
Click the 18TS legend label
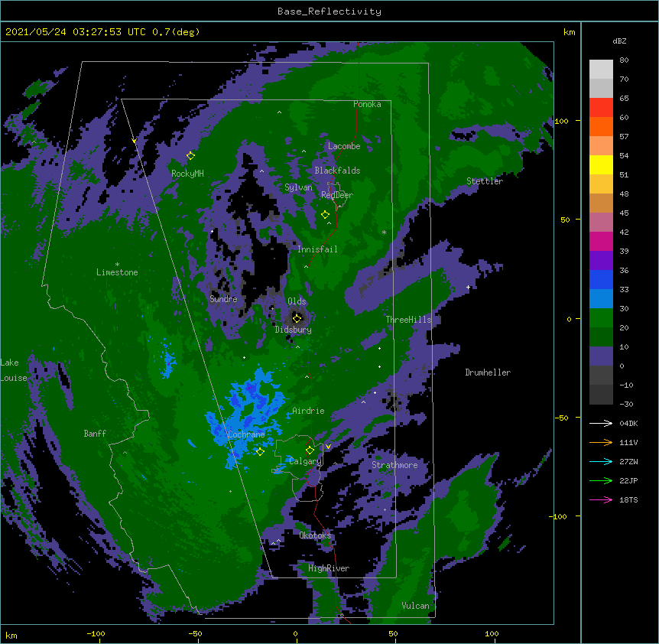coord(628,499)
